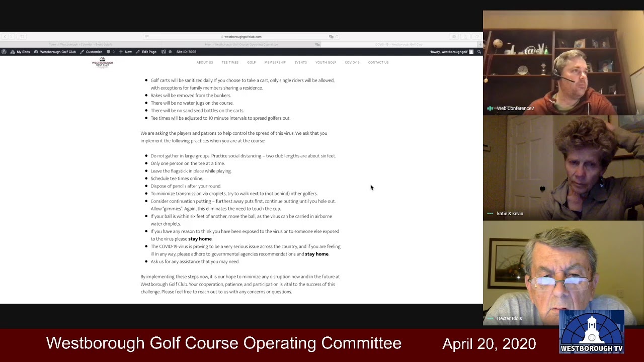The width and height of the screenshot is (644, 362).
Task: Click the Dexter Blois video tile
Action: 563,274
